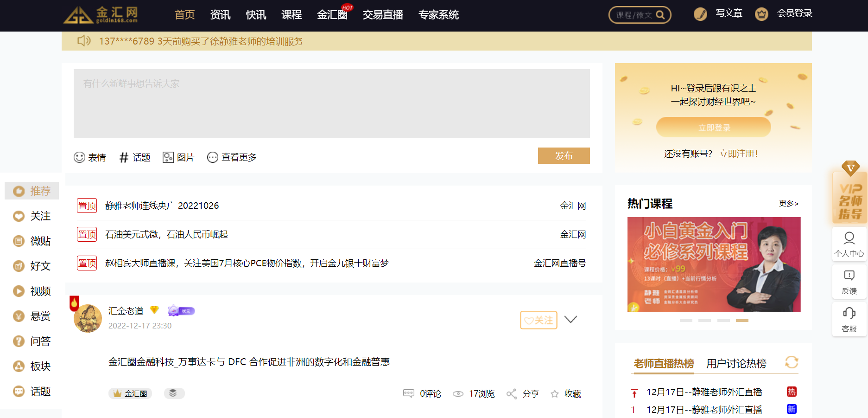Refresh the hot list ranking
Image resolution: width=868 pixels, height=418 pixels.
pos(792,362)
